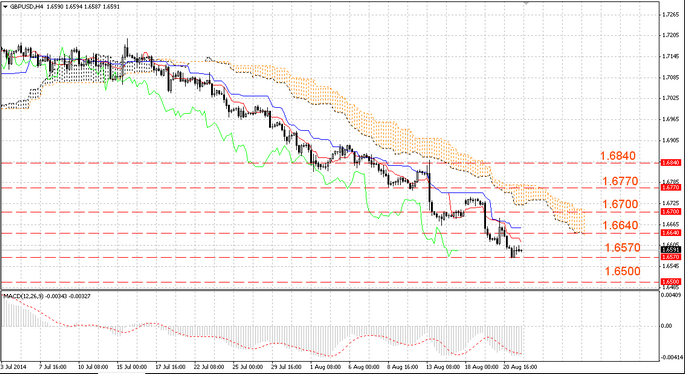The height and width of the screenshot is (374, 685).
Task: Click the horizontal scrollbar thumb below chart
Action: (121, 373)
